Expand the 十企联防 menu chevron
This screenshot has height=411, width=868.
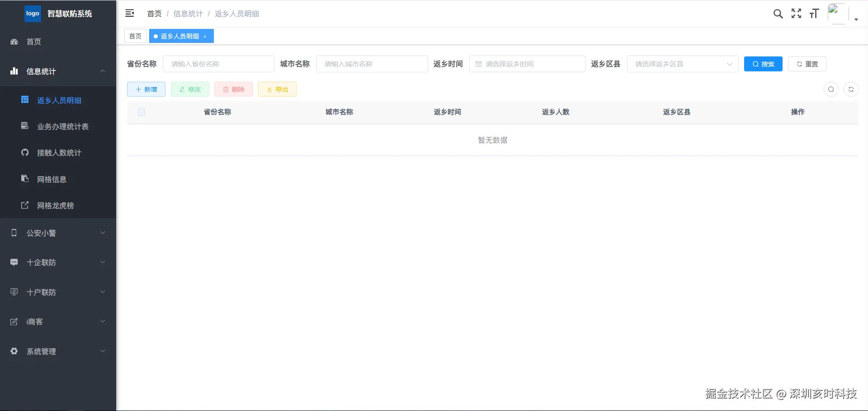pyautogui.click(x=103, y=262)
